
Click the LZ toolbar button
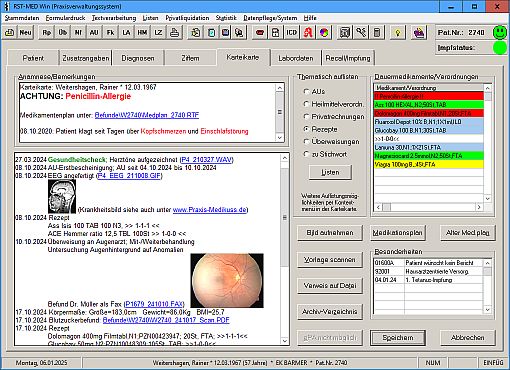pyautogui.click(x=158, y=33)
